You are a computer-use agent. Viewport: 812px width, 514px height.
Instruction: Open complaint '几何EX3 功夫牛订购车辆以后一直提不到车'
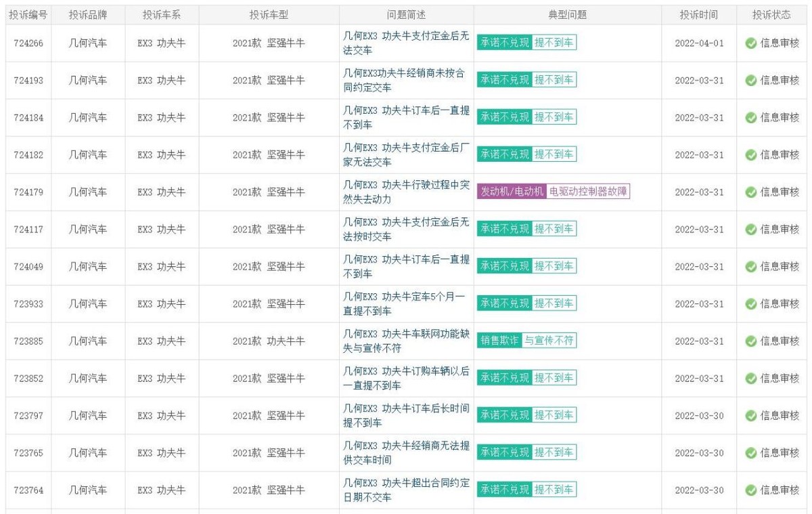point(406,379)
